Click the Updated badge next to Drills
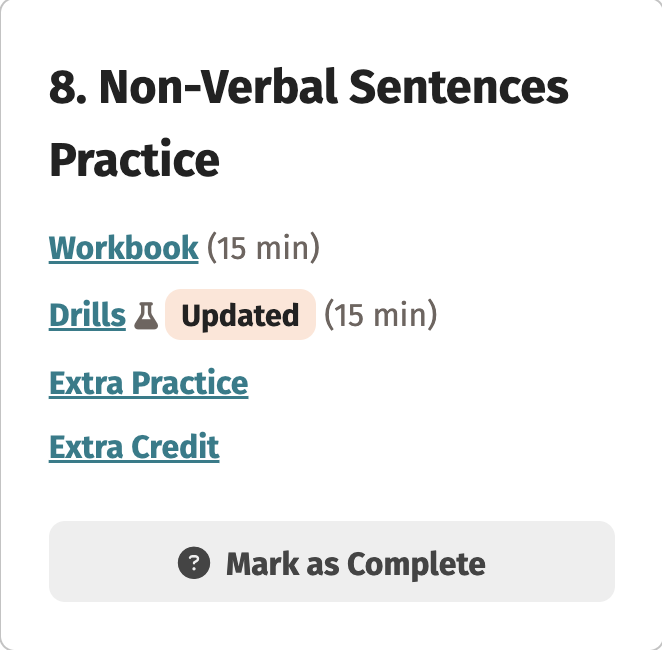 click(x=240, y=316)
